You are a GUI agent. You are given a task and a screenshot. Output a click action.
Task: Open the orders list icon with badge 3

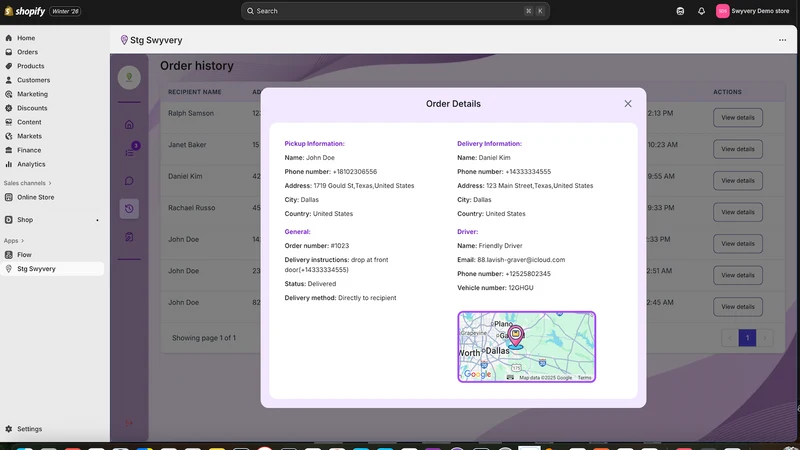pos(130,152)
